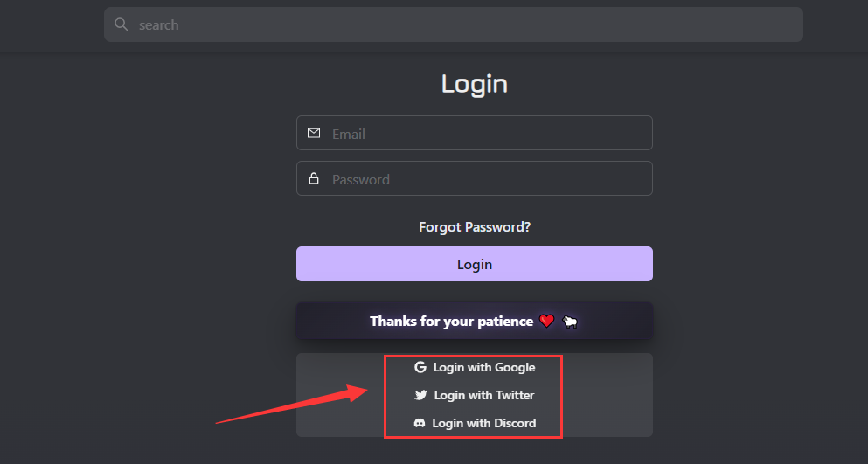Click the Twitter bird icon

point(420,395)
